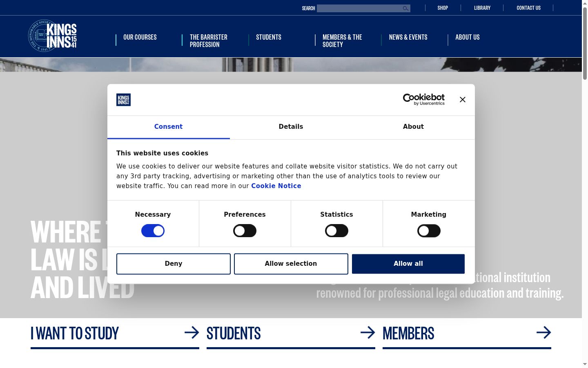Click the arrow next to I Want To Study
The width and height of the screenshot is (588, 368).
[192, 332]
